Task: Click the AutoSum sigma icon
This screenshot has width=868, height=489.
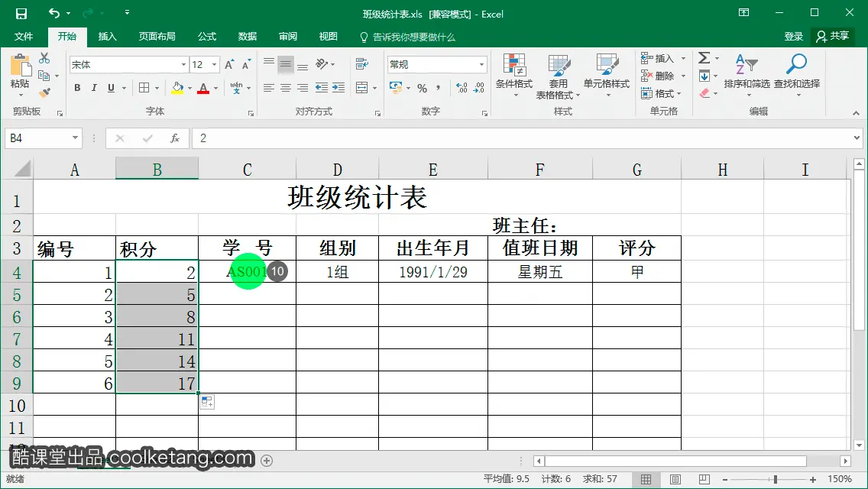Action: click(x=704, y=57)
